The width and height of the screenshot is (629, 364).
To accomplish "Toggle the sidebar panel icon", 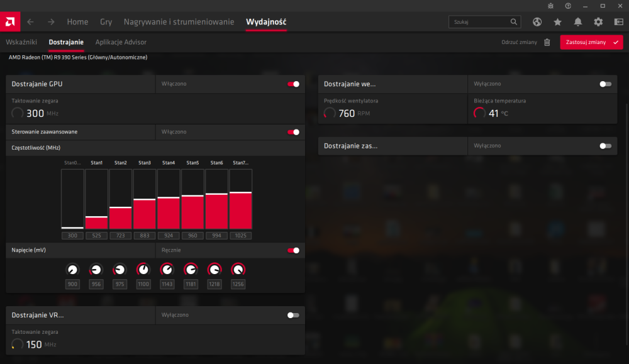I will tap(618, 22).
